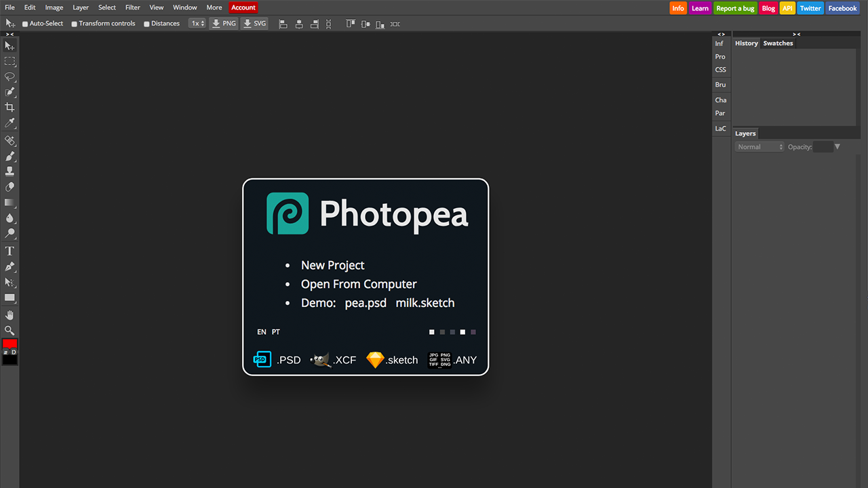Viewport: 868px width, 488px height.
Task: Select the Blur drop tool
Action: point(9,218)
